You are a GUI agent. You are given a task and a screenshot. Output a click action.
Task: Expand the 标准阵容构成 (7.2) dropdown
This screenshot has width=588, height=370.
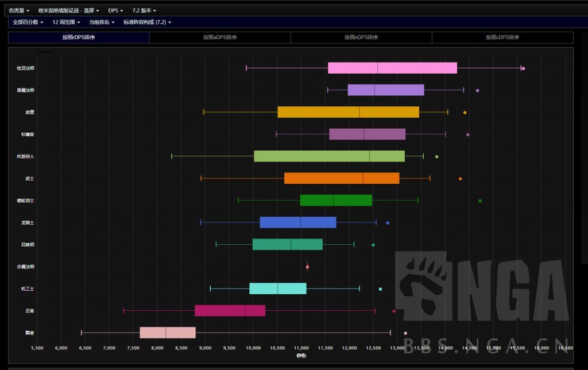[147, 22]
